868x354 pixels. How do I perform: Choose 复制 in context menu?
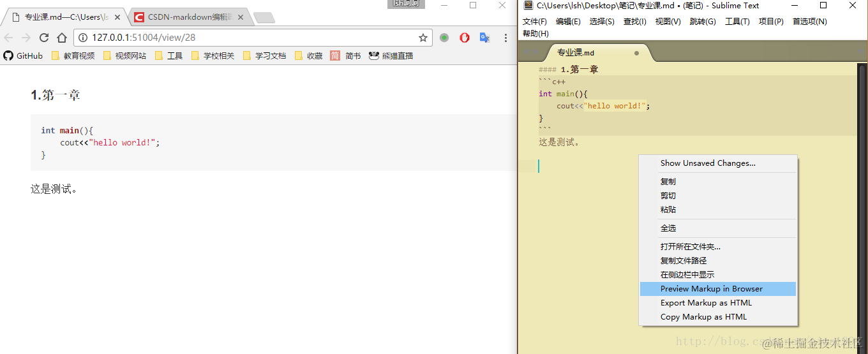tap(718, 182)
